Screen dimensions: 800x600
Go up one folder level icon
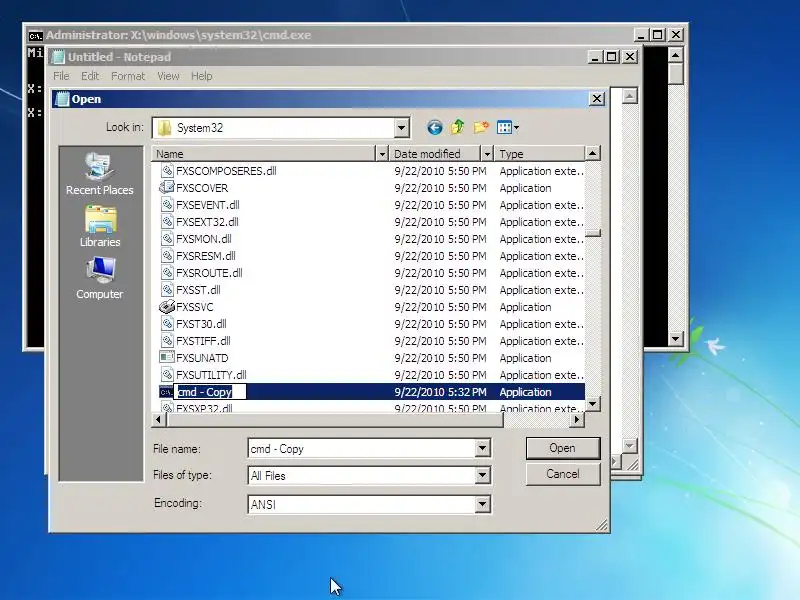pos(458,127)
